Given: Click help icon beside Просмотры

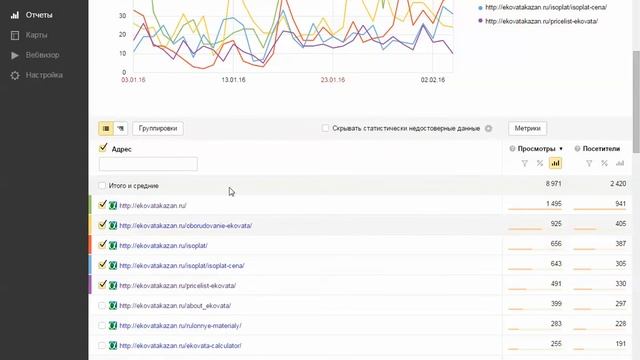Looking at the screenshot, I should (512, 149).
